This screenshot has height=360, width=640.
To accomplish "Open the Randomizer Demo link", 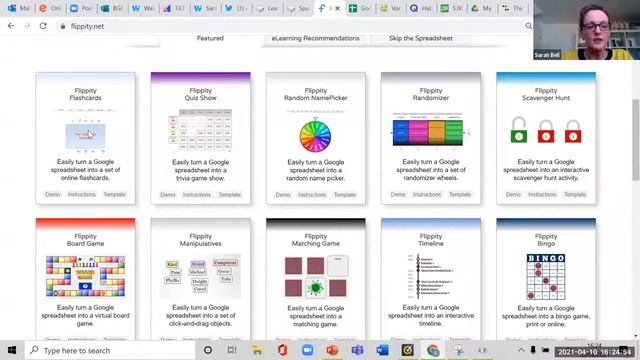I will point(398,194).
